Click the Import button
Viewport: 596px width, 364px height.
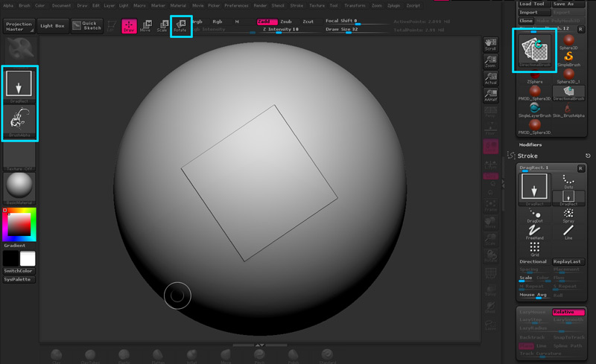coord(534,12)
